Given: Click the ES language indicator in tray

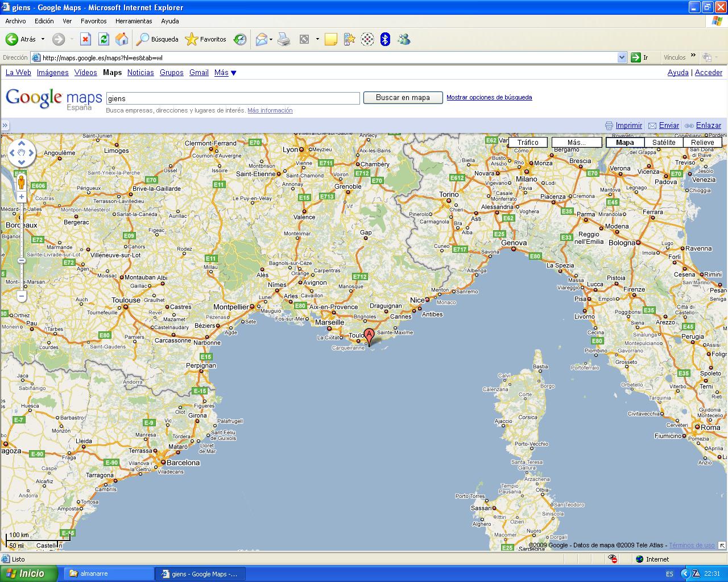Looking at the screenshot, I should coord(669,574).
